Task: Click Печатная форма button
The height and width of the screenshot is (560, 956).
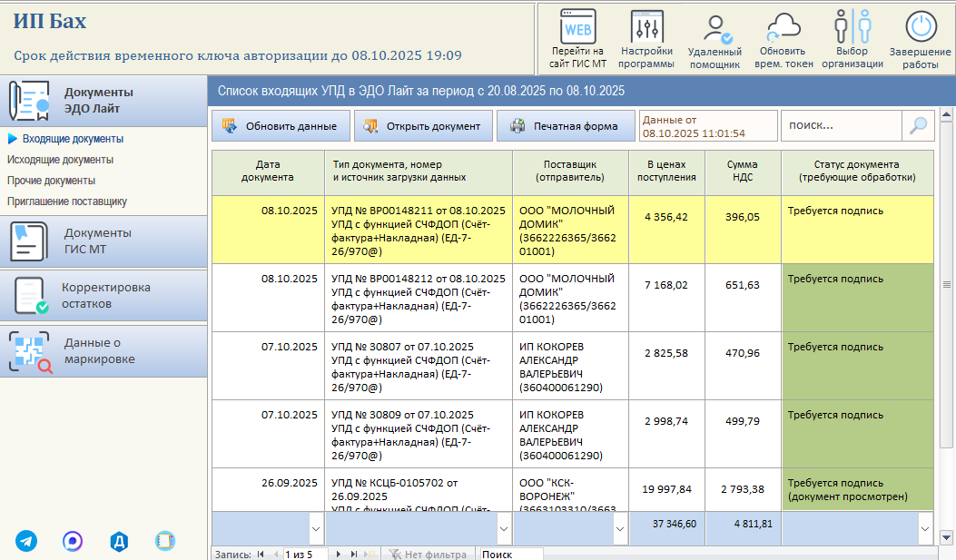Action: tap(566, 126)
